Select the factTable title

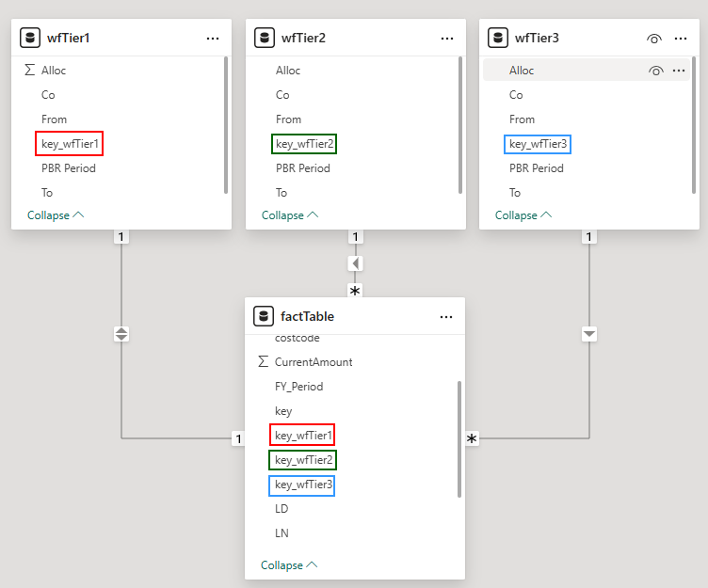point(307,316)
